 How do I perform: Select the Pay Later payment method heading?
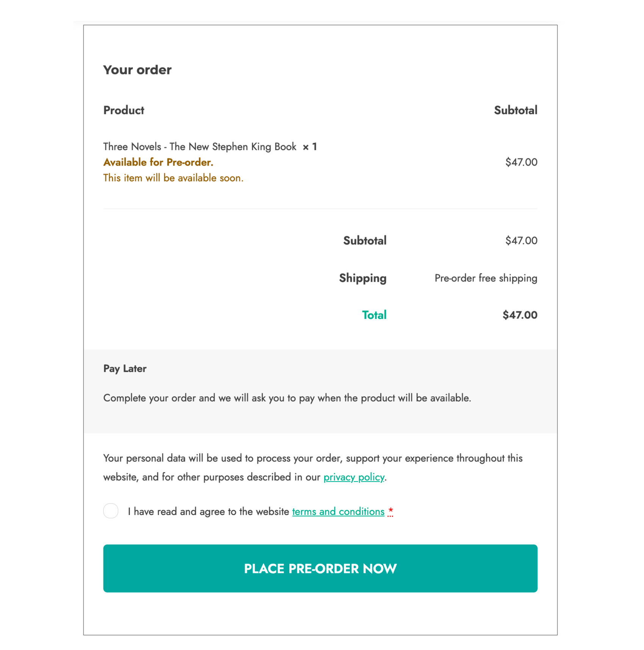(125, 368)
